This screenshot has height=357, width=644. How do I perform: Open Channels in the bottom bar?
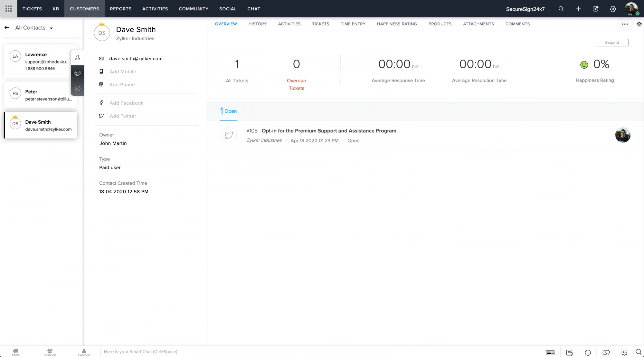[50, 352]
